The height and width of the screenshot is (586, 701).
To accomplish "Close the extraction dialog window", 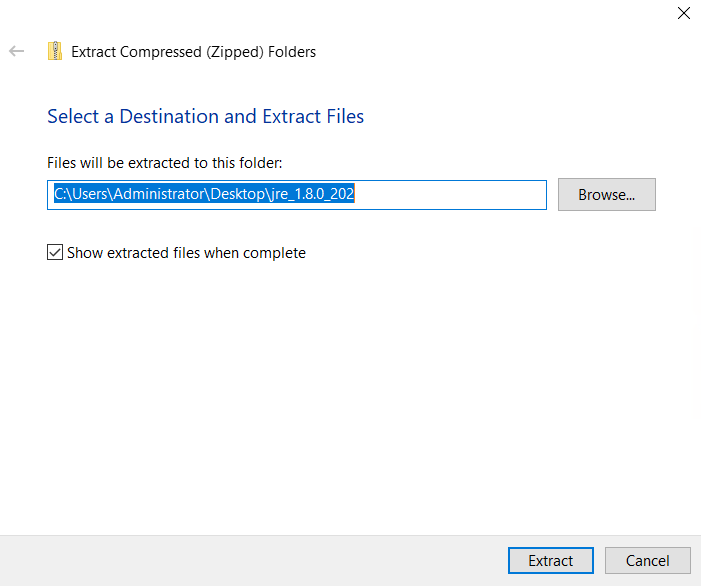I will (684, 13).
